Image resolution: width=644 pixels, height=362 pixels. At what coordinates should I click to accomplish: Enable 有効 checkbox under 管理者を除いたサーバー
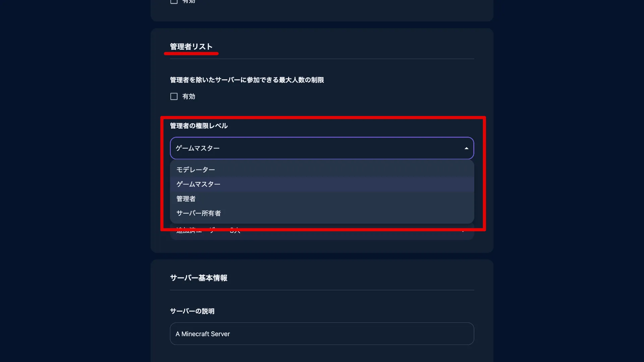coord(173,96)
